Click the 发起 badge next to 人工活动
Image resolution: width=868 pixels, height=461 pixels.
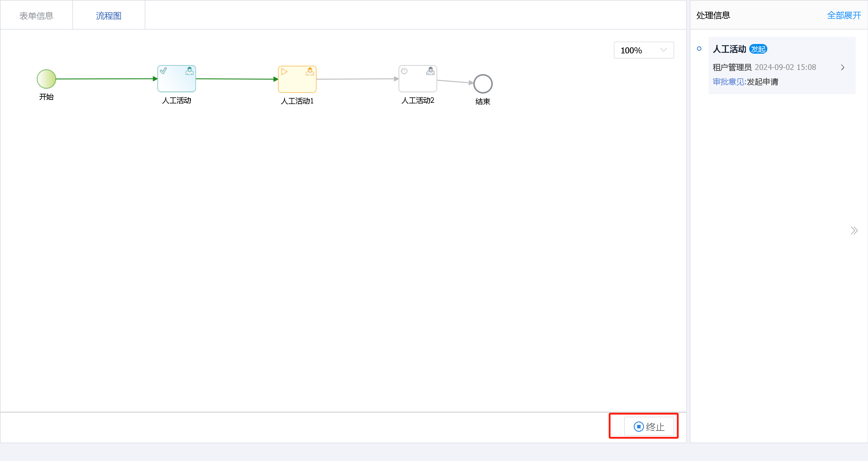coord(759,49)
